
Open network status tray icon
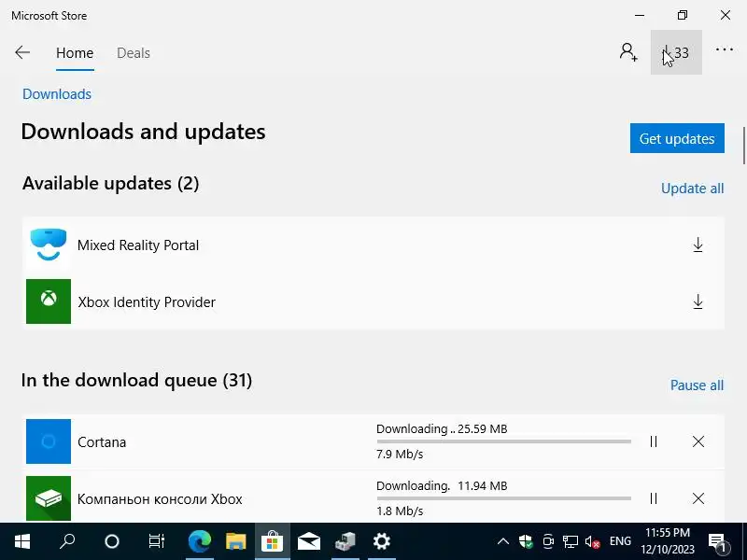click(x=570, y=541)
